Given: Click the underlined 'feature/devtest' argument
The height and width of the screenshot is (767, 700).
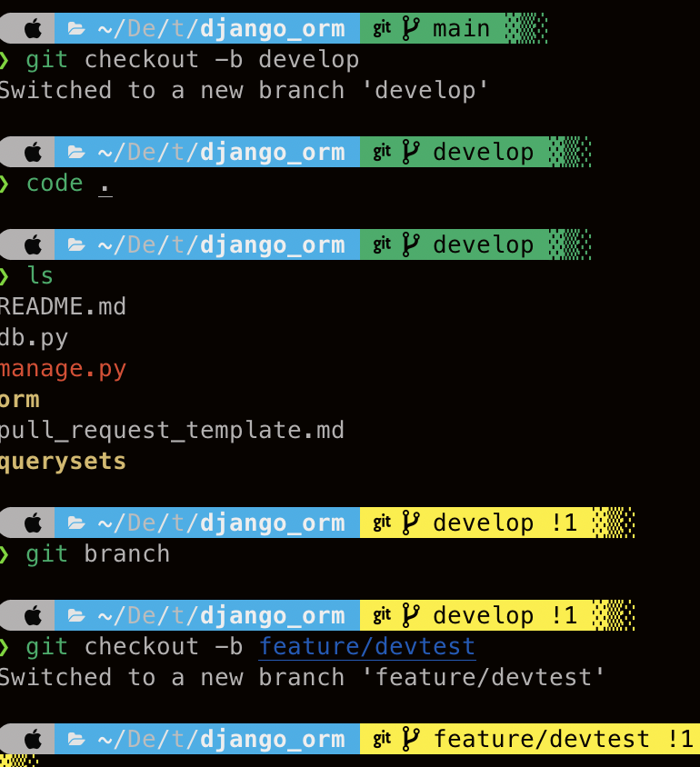Looking at the screenshot, I should 367,647.
